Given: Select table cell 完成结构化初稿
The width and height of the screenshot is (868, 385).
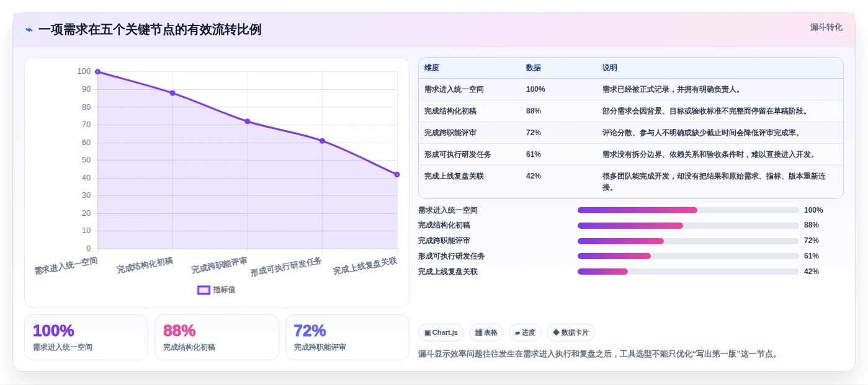Looking at the screenshot, I should (x=450, y=111).
